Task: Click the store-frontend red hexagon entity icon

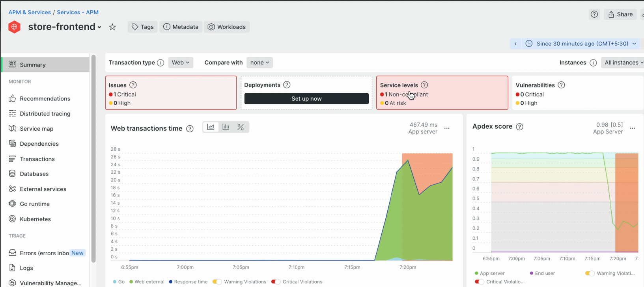Action: coord(14,27)
